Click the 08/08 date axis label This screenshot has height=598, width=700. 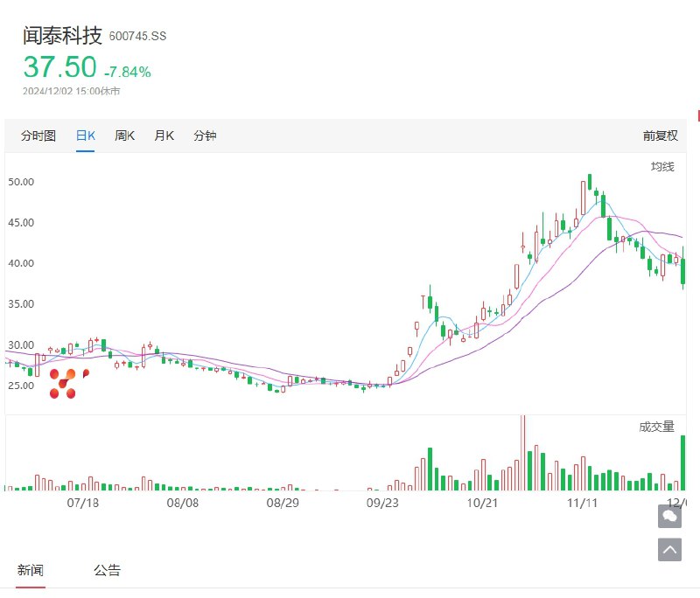tap(183, 503)
